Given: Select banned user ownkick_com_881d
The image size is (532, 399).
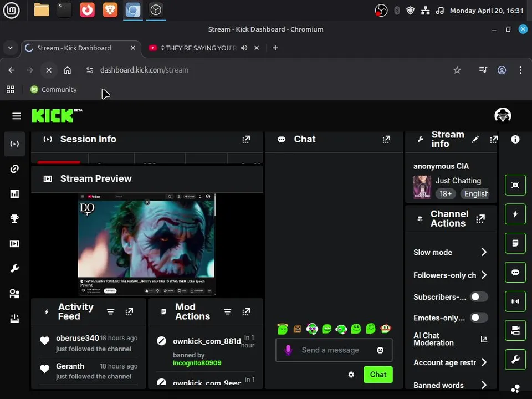Looking at the screenshot, I should (207, 341).
